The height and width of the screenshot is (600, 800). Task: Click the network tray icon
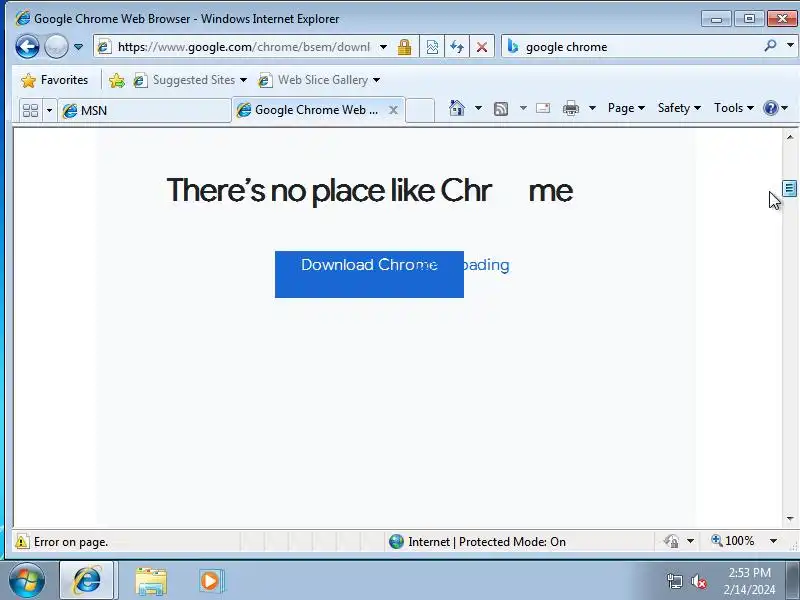click(x=674, y=581)
